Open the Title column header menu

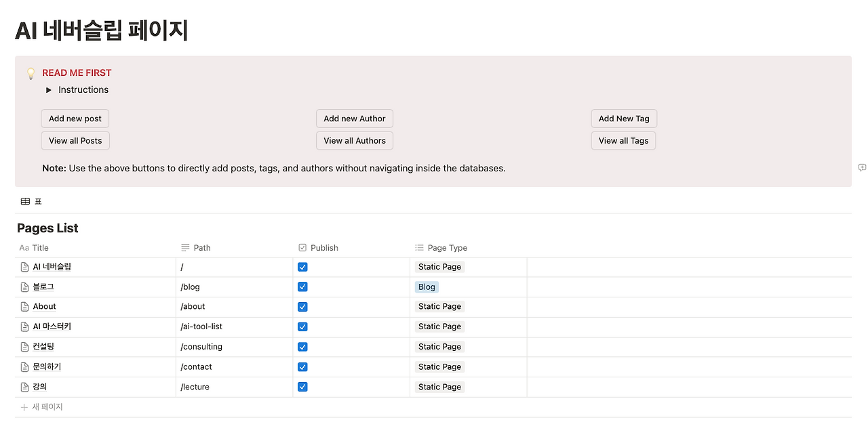tap(40, 248)
